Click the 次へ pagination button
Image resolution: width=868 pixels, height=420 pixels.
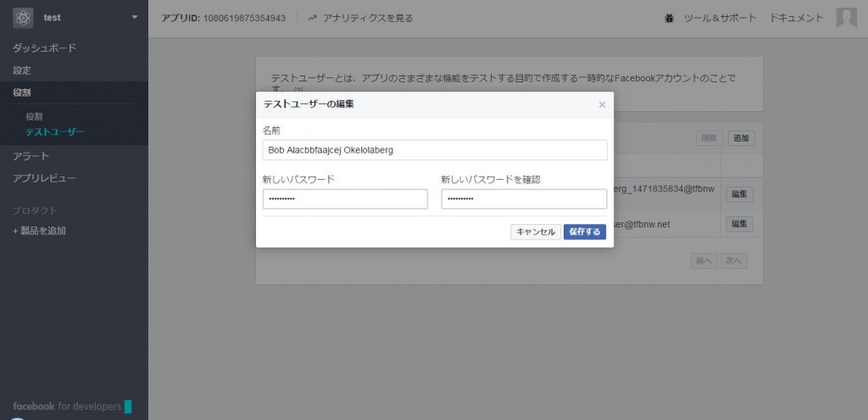(733, 261)
